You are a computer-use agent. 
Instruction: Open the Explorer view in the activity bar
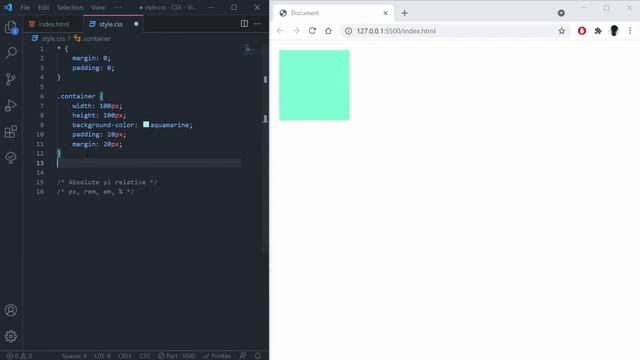click(11, 27)
